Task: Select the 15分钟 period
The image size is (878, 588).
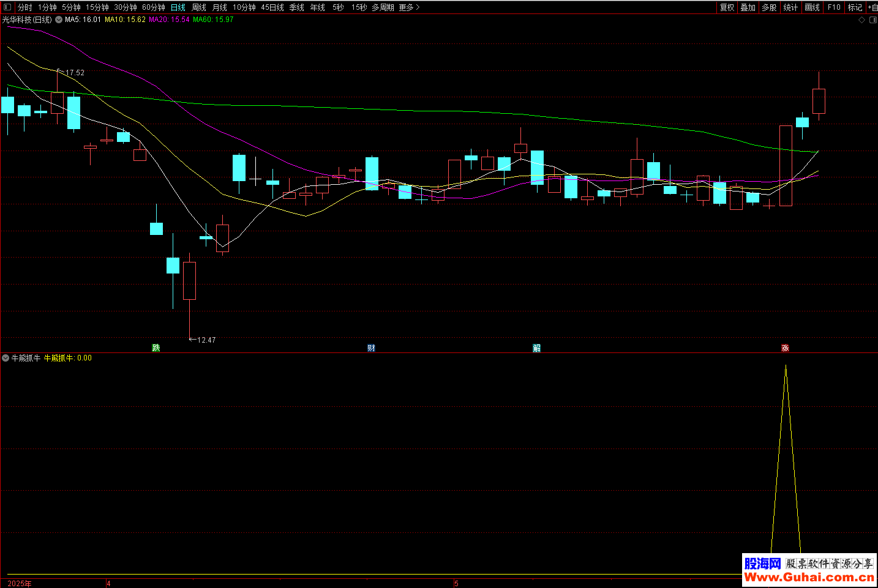Action: [x=97, y=7]
